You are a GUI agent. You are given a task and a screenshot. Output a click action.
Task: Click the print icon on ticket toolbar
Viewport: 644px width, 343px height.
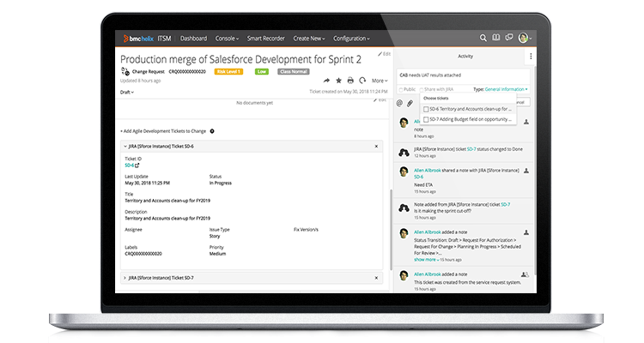pos(350,81)
